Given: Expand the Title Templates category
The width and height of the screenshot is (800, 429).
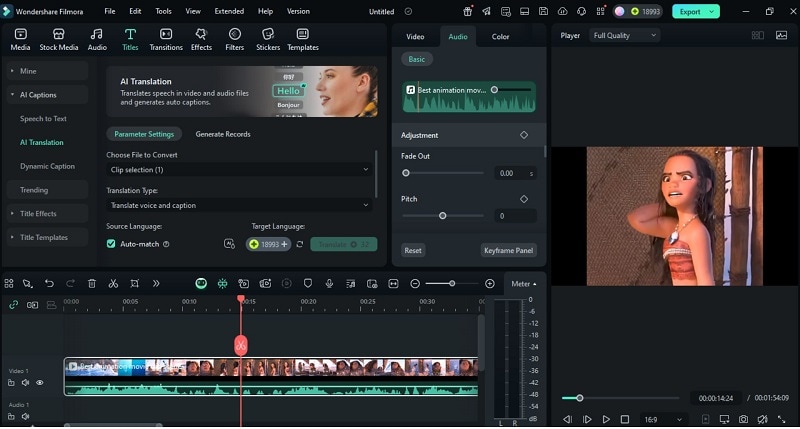Looking at the screenshot, I should click(x=47, y=237).
